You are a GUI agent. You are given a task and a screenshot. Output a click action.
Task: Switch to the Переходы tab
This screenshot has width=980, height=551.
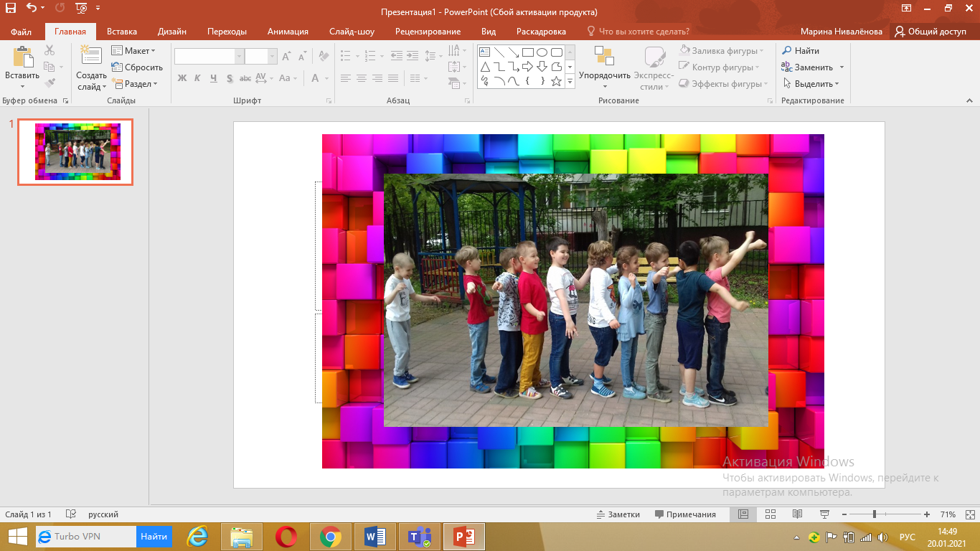(227, 32)
